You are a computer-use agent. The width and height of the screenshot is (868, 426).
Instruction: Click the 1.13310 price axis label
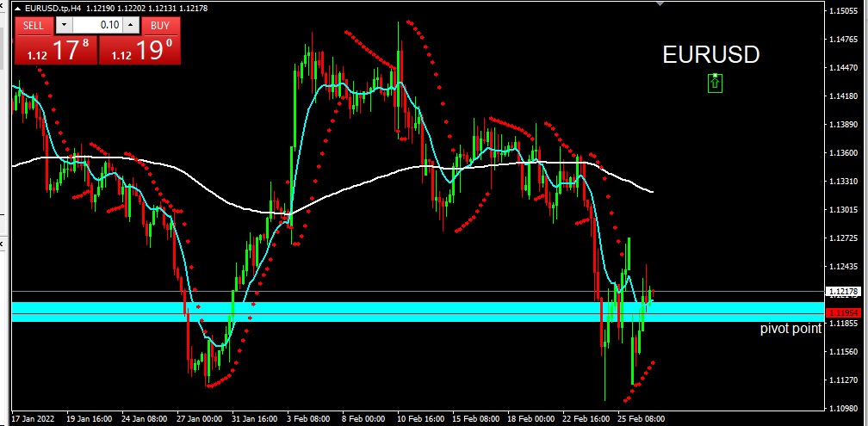pos(844,182)
